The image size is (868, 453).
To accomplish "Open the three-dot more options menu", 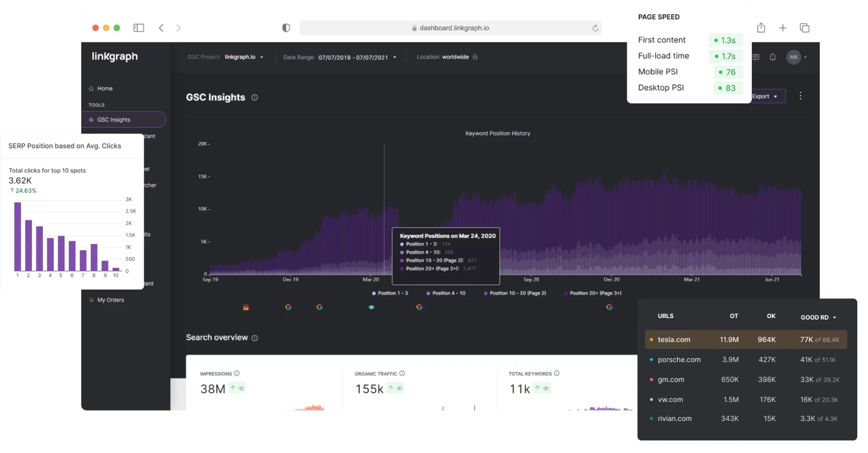I will (800, 96).
